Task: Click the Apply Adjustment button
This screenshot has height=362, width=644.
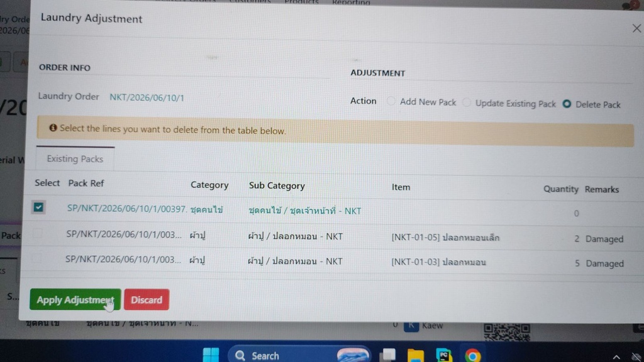Action: (x=75, y=300)
